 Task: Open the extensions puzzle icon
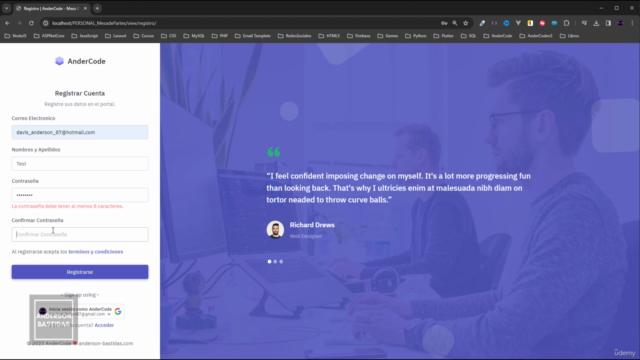pos(567,23)
